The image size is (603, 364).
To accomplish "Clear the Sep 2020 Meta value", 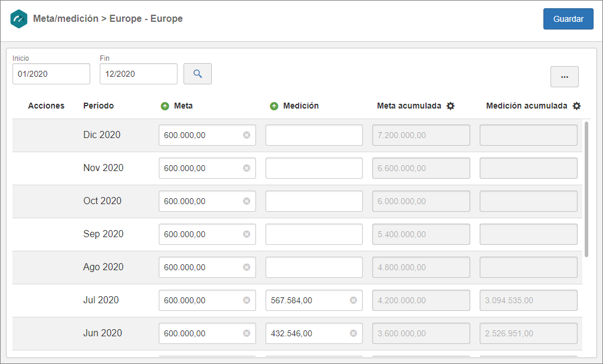I will coord(247,234).
